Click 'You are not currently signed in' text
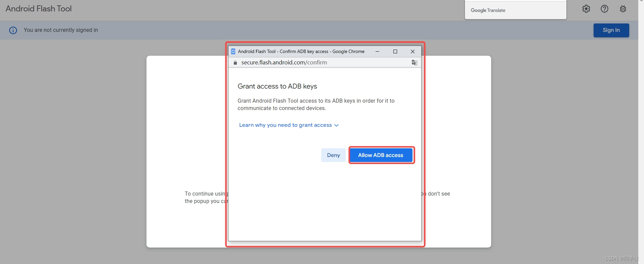Screen dimensions: 644x264 (x=61, y=30)
